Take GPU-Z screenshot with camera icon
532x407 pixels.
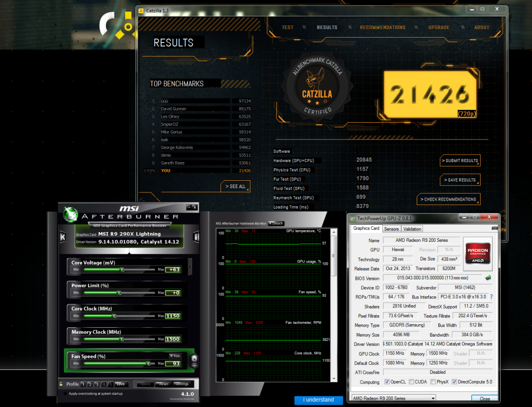click(x=495, y=229)
